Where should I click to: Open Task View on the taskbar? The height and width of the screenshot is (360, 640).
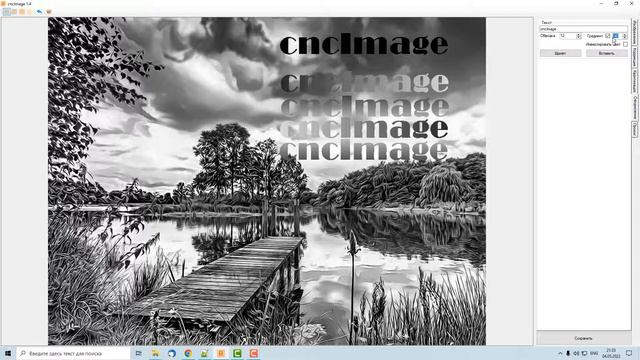tap(139, 353)
